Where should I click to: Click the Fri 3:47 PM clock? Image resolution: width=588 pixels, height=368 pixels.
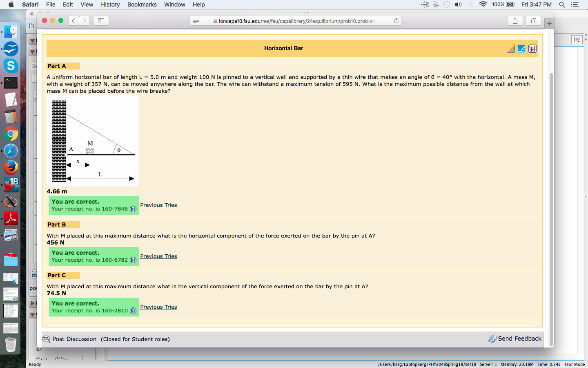pos(536,4)
